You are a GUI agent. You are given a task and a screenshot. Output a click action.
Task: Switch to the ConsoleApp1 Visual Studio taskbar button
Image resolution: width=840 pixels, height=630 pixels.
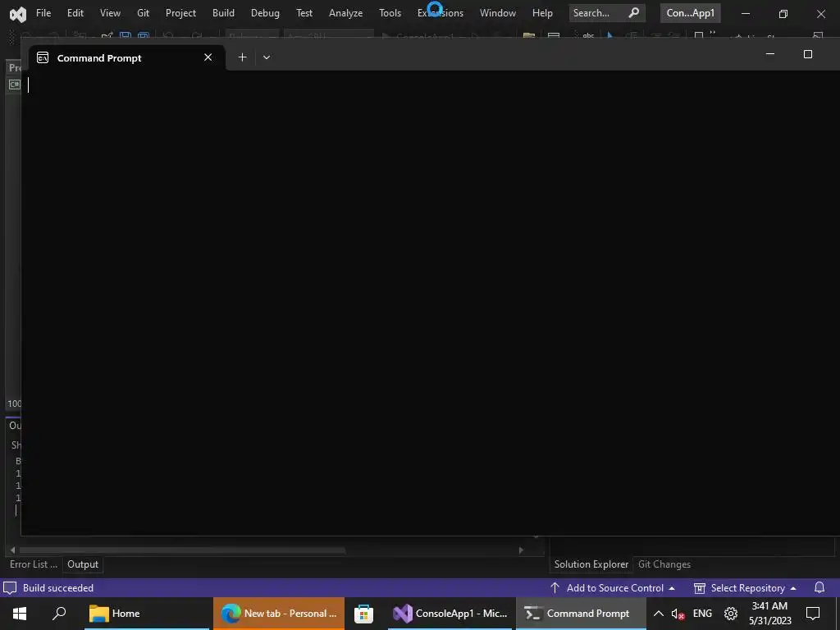tap(450, 614)
